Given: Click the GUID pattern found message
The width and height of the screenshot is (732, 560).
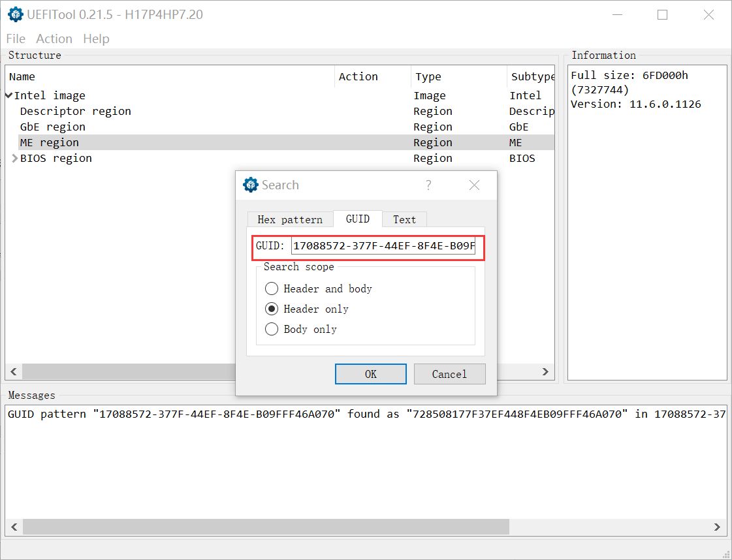Looking at the screenshot, I should point(366,414).
